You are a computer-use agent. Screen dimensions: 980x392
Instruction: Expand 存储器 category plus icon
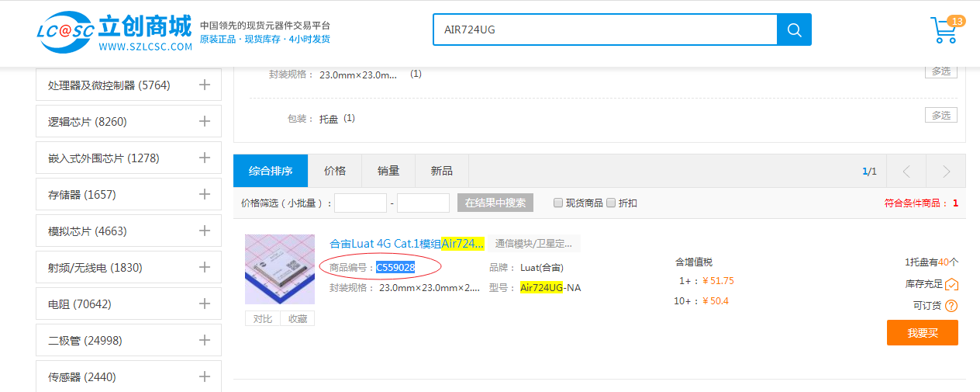(205, 194)
